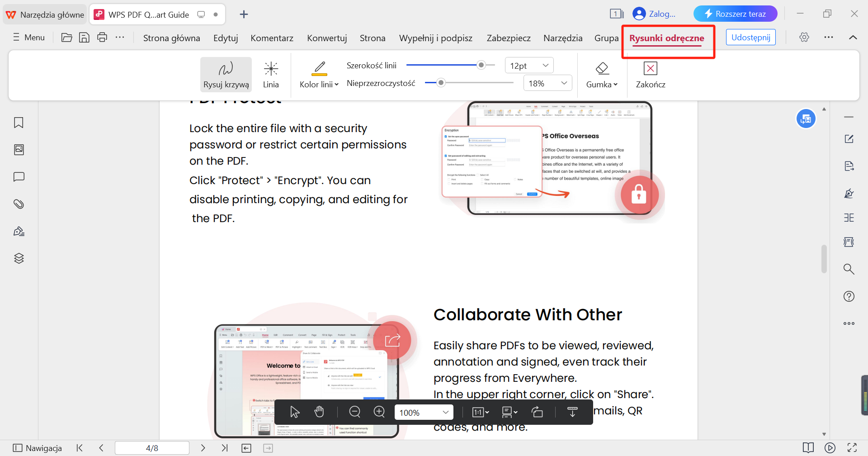
Task: Click the rotate page icon in floating bar
Action: [x=537, y=412]
